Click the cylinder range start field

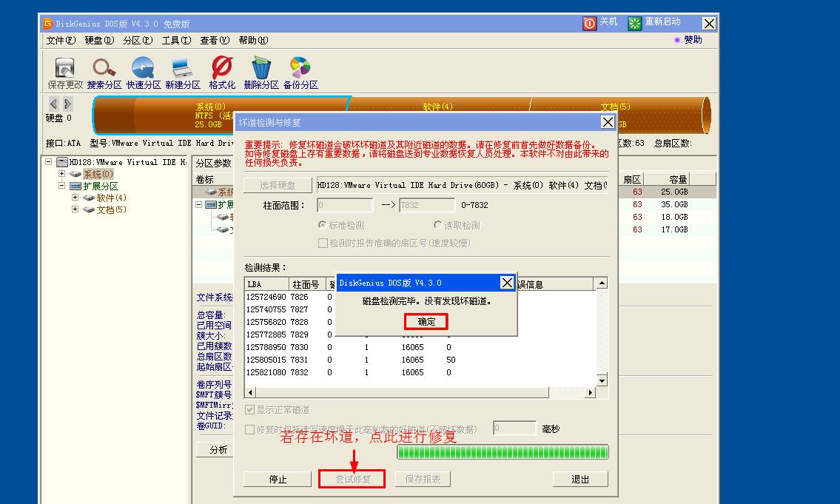344,205
